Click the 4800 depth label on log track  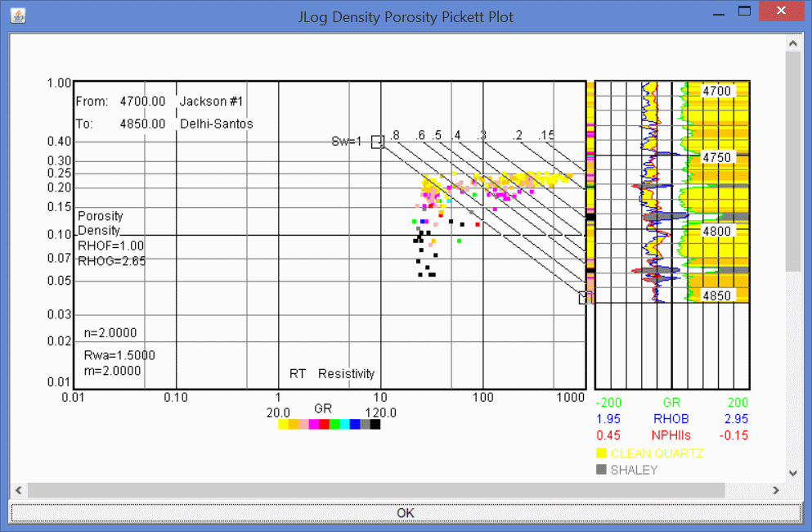click(717, 232)
